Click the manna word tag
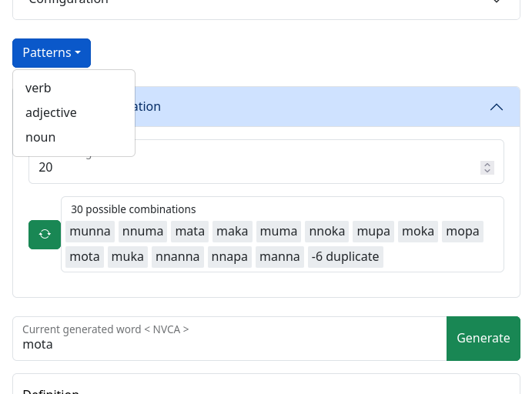 coord(279,257)
